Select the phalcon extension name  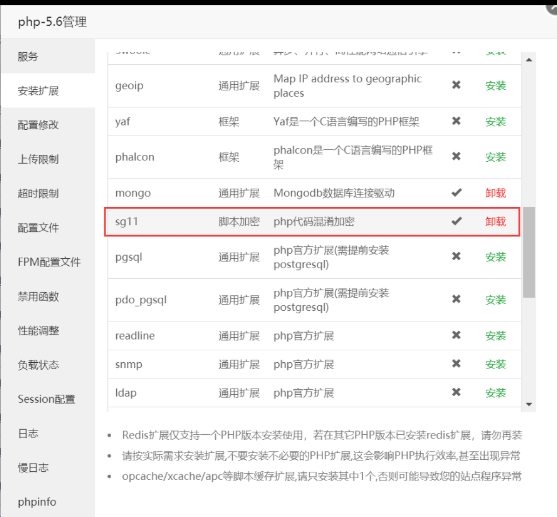pyautogui.click(x=135, y=157)
